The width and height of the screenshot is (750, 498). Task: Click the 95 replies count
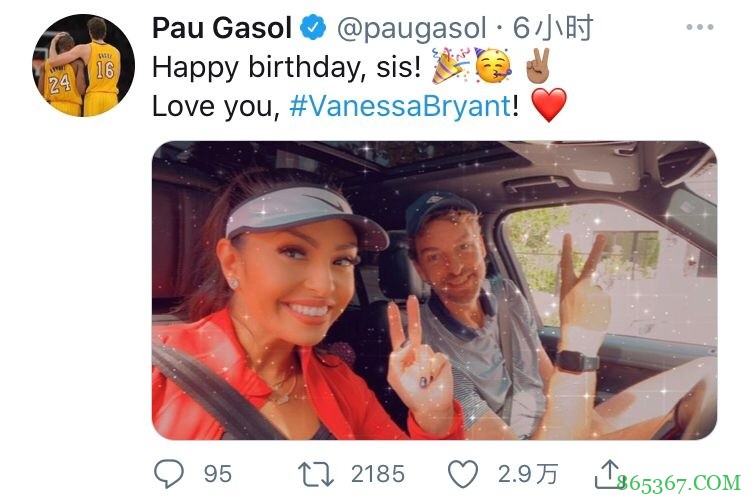point(218,474)
